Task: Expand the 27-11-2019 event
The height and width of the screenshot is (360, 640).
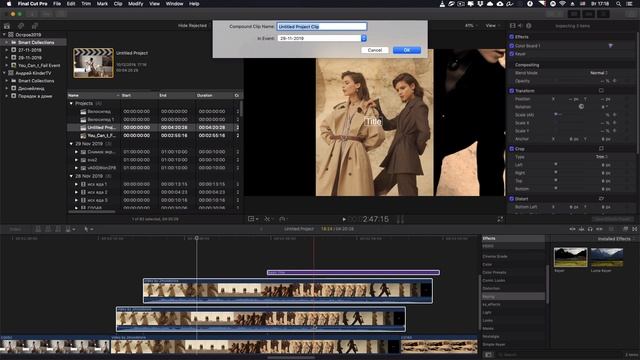Action: pos(7,50)
